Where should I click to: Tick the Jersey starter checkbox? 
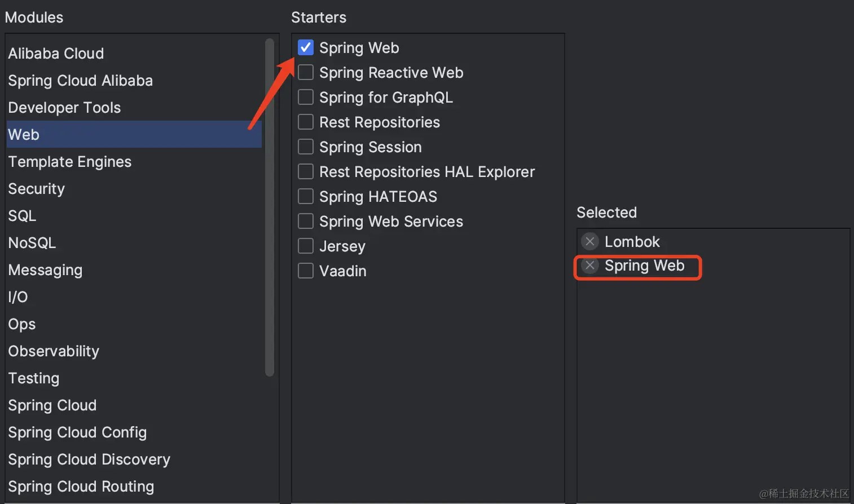click(306, 246)
